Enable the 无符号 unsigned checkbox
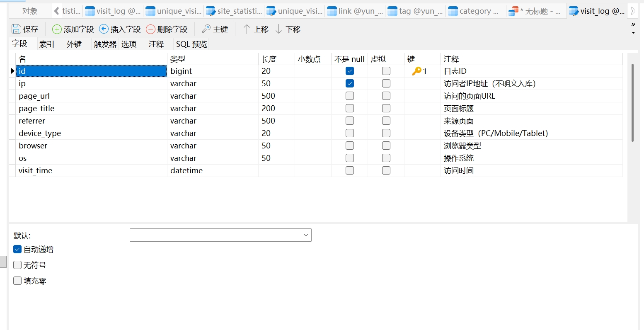This screenshot has width=644, height=330. pos(17,265)
